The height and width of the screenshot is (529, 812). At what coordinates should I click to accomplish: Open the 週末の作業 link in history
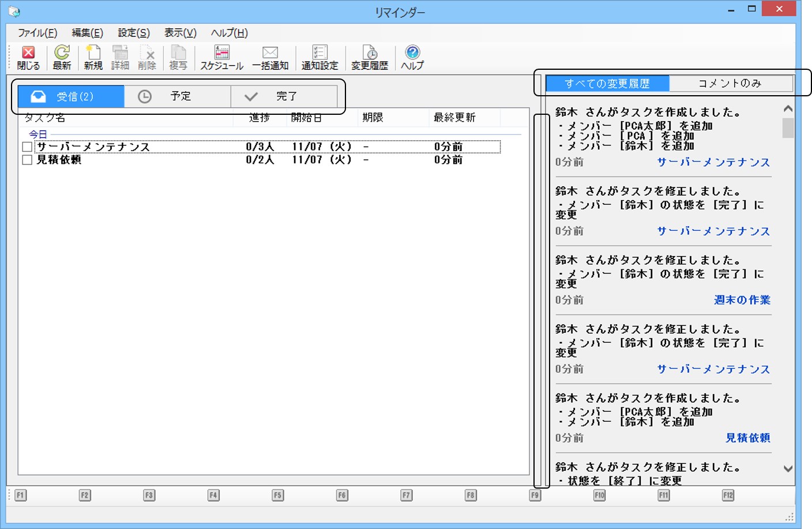pos(742,300)
